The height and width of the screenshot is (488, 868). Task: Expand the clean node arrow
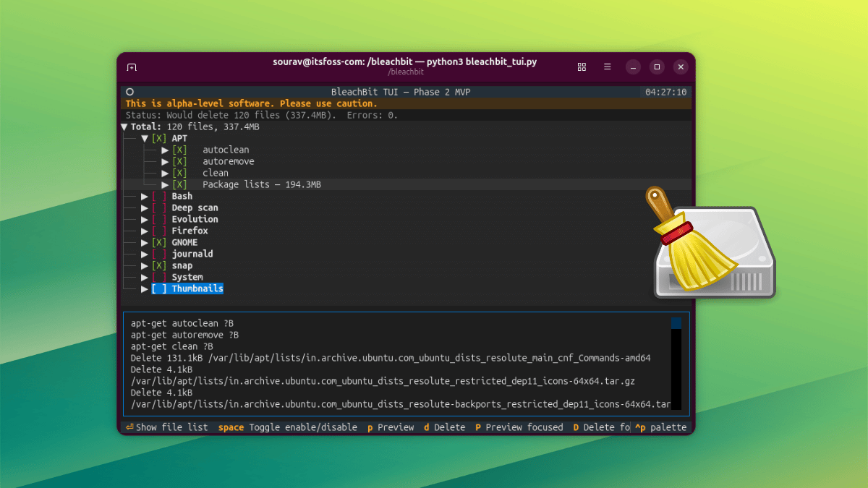[x=165, y=173]
